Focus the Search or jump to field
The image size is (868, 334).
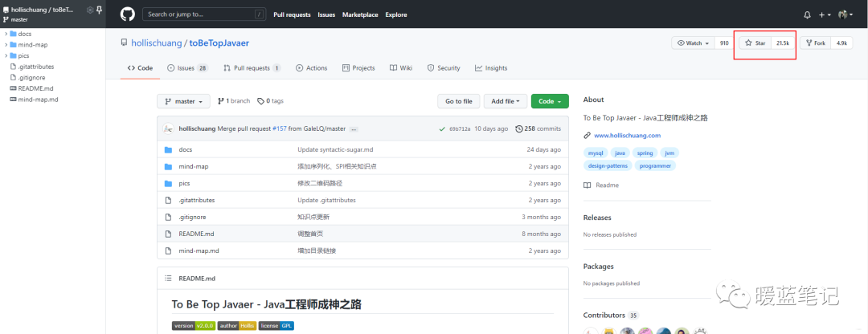(x=204, y=14)
